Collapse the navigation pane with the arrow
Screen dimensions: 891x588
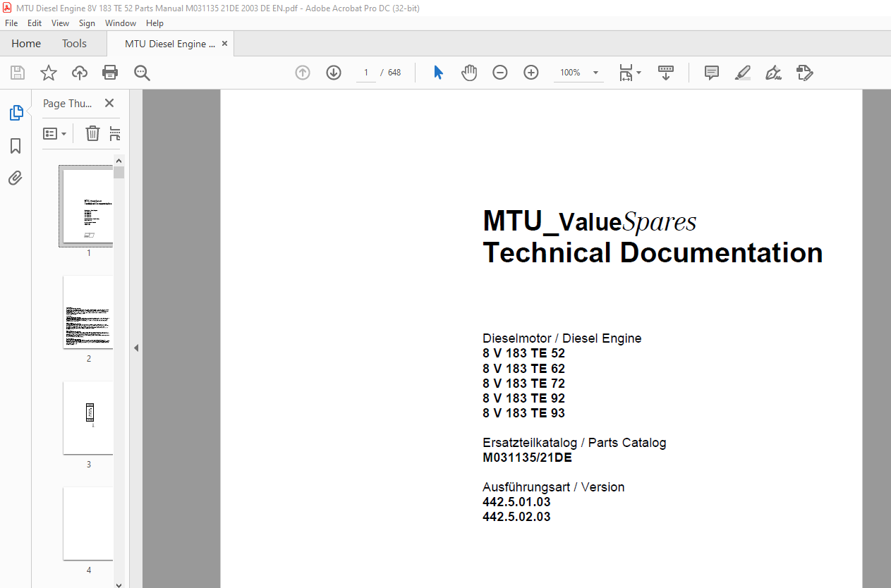tap(136, 348)
